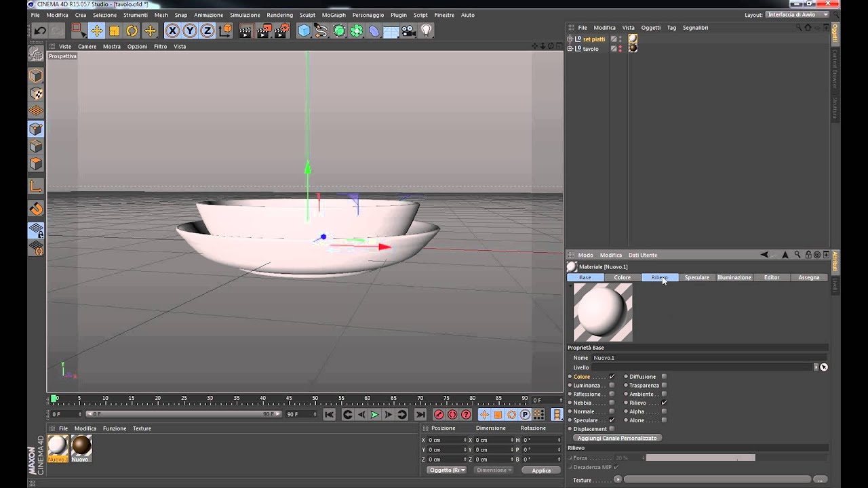Expand the tavolo object tree
The height and width of the screenshot is (488, 868).
tap(570, 49)
